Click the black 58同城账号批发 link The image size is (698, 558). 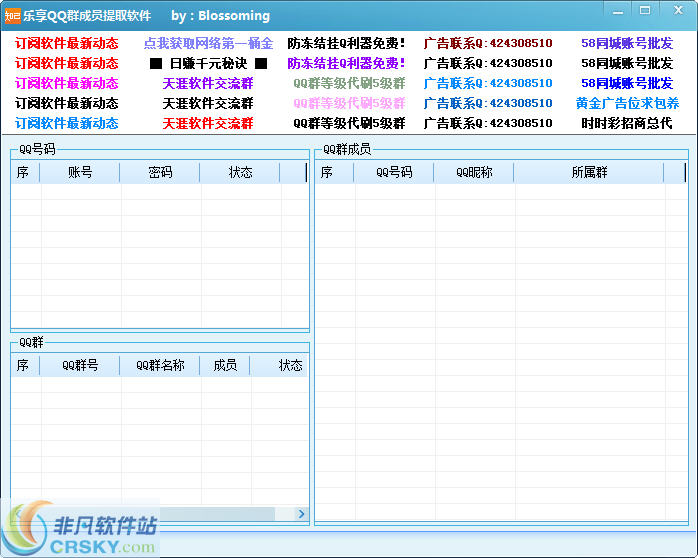[x=627, y=63]
